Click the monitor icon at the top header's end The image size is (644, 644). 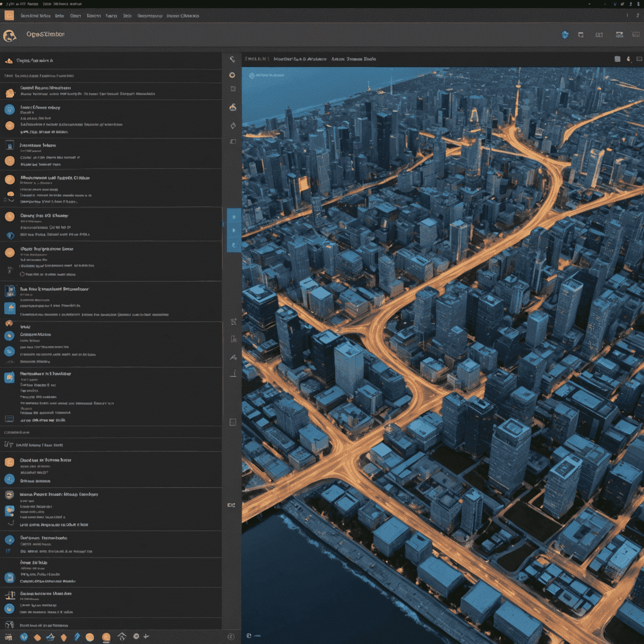click(x=636, y=34)
